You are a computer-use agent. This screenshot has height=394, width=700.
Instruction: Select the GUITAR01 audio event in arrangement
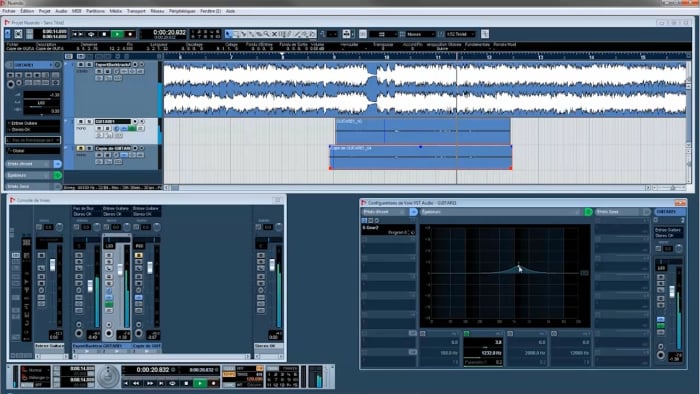423,131
